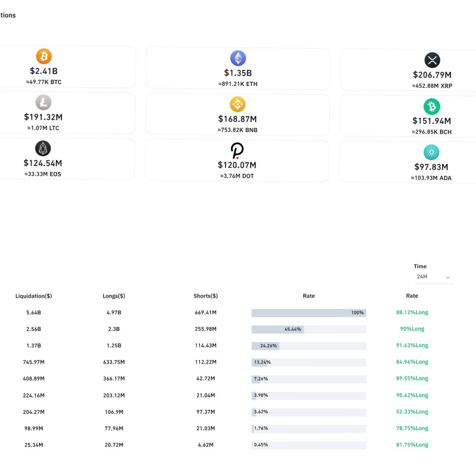The height and width of the screenshot is (476, 476).
Task: Select the ≈103.93M ADA text
Action: point(431,178)
